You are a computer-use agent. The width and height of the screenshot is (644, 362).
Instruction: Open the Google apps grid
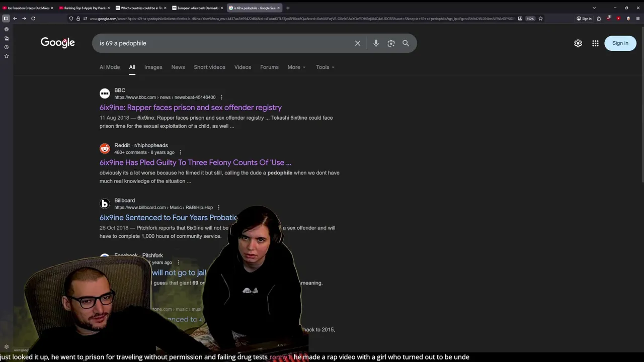595,43
